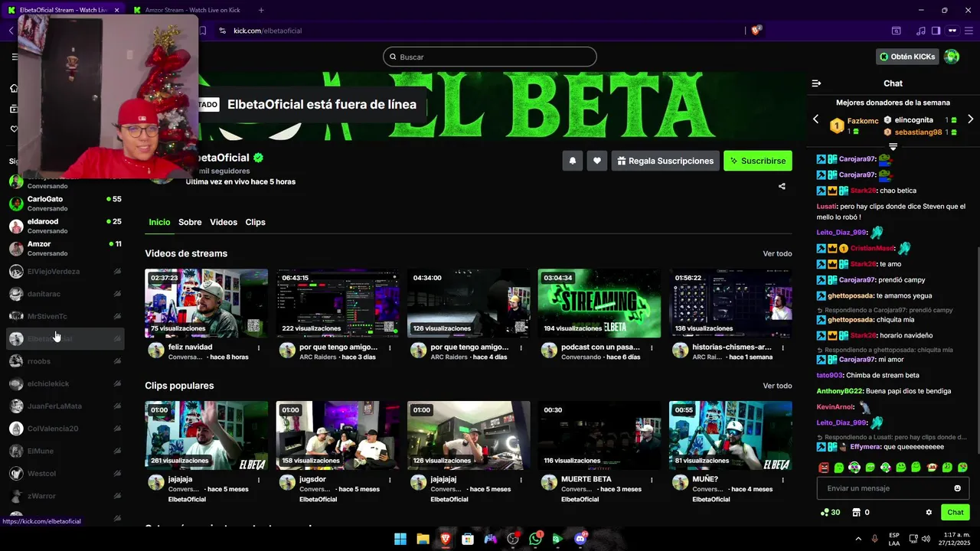Open ElViejoVerdeza offline channel in sidebar
The width and height of the screenshot is (980, 551).
tap(66, 272)
